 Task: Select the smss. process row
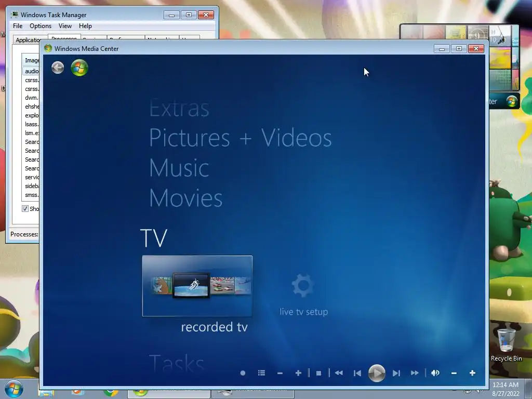point(31,195)
